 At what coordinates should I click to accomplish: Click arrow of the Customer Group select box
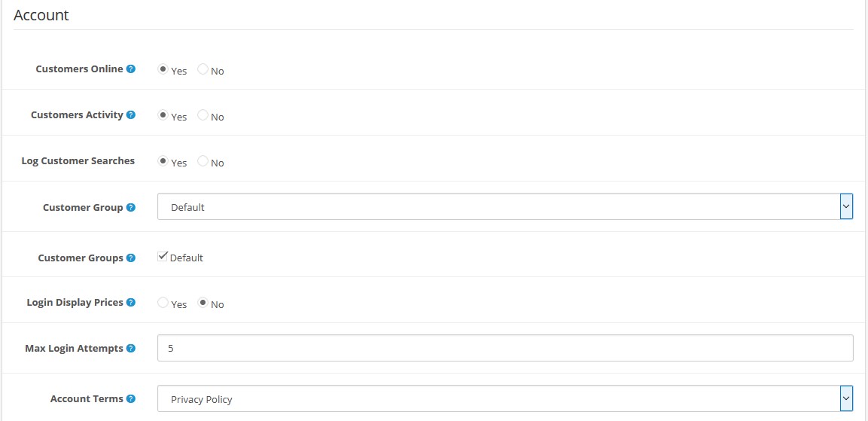[x=846, y=206]
